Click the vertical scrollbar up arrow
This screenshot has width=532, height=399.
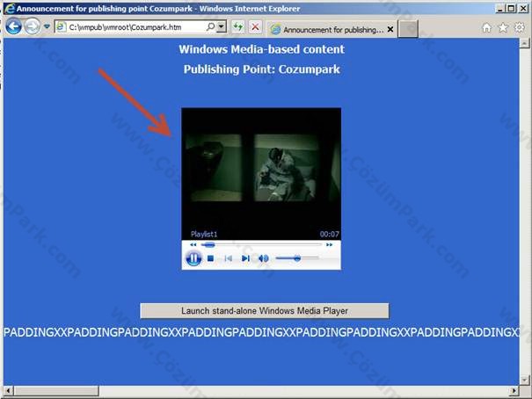tap(524, 43)
